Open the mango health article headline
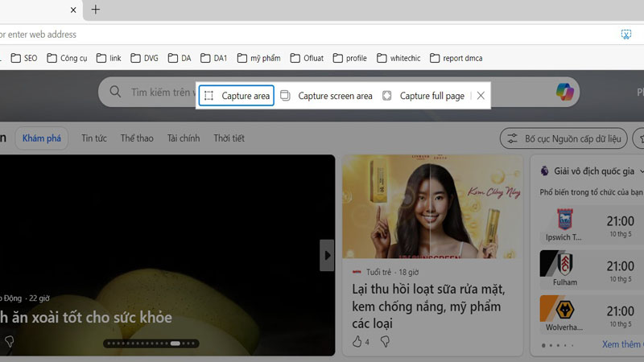644x362 pixels. (x=86, y=317)
